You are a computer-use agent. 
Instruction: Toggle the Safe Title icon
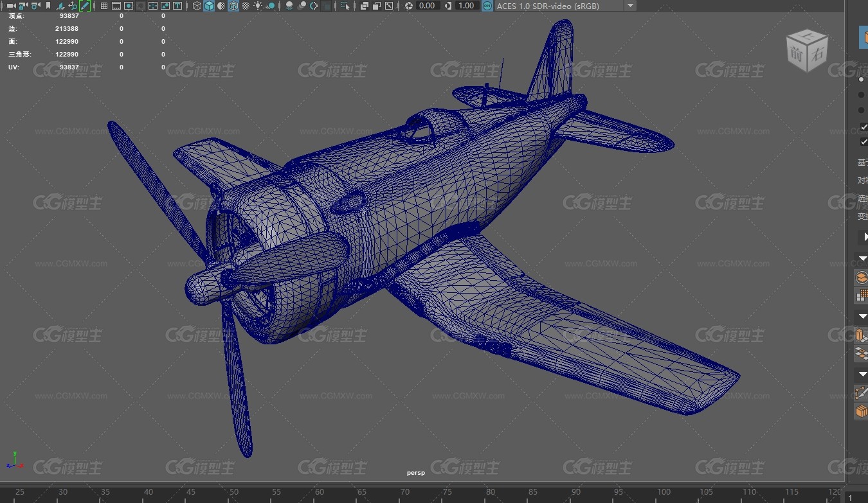tap(177, 6)
